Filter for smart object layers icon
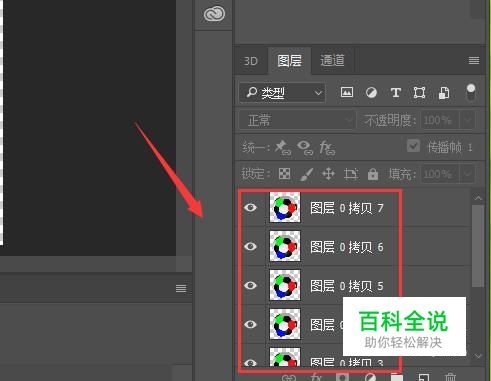Image resolution: width=491 pixels, height=381 pixels. [x=444, y=93]
